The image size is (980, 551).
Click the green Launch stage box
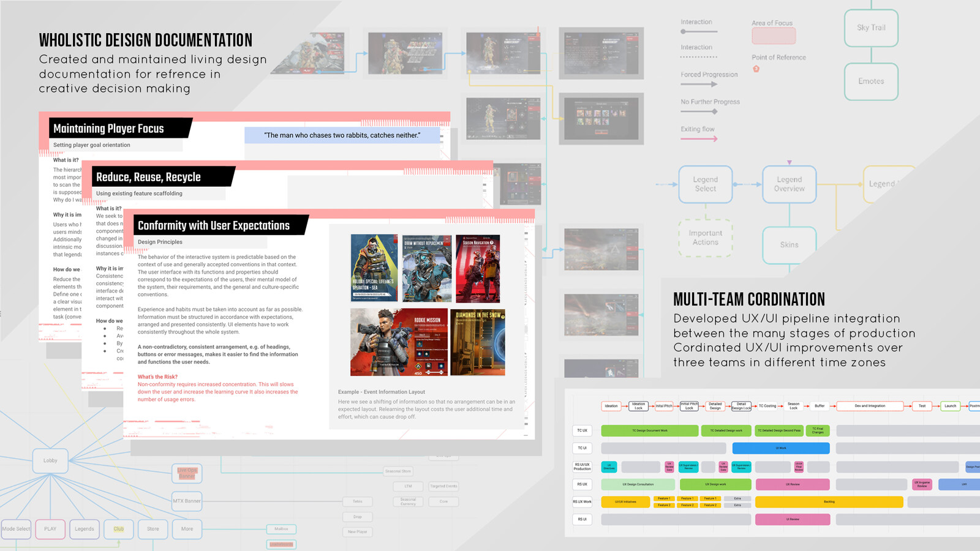950,406
